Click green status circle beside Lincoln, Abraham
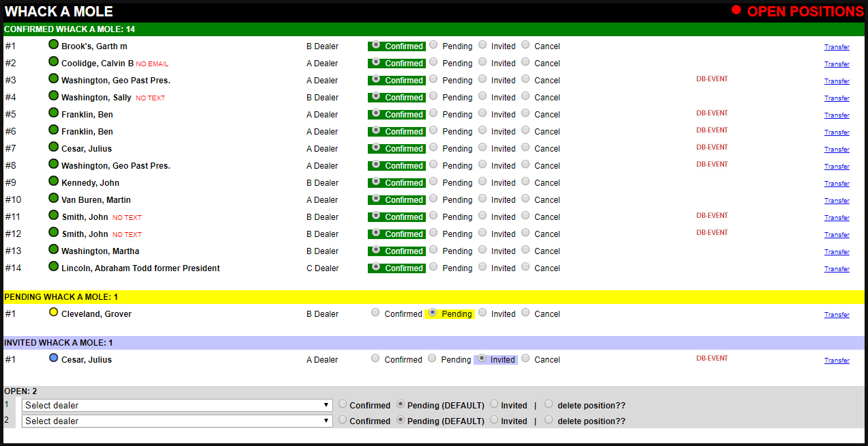Image resolution: width=868 pixels, height=446 pixels. point(54,266)
